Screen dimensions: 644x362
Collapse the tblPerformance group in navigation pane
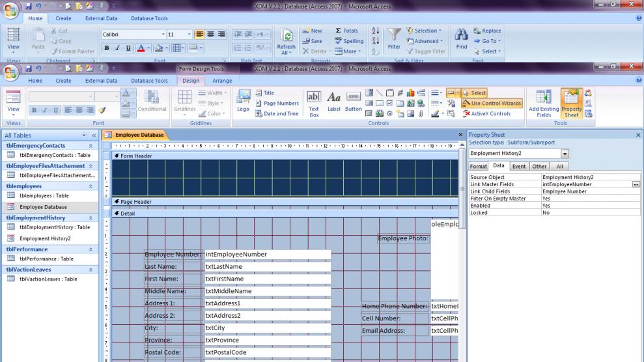click(91, 249)
